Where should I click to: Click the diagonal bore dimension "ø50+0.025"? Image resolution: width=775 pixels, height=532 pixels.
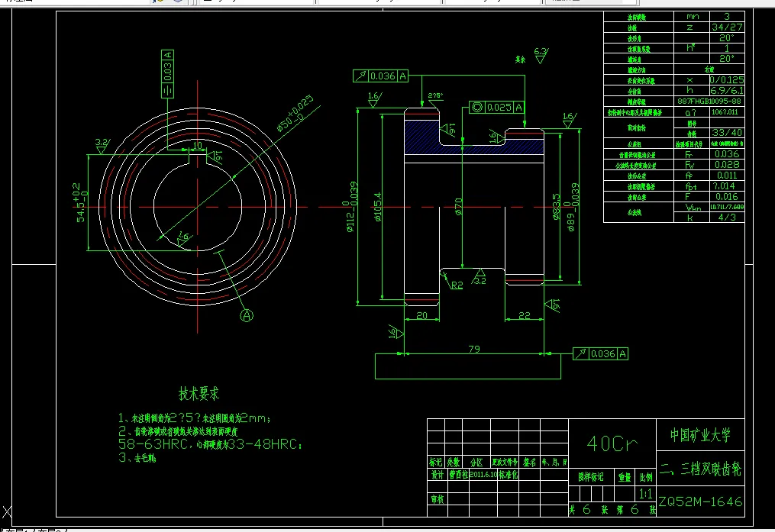coord(295,113)
